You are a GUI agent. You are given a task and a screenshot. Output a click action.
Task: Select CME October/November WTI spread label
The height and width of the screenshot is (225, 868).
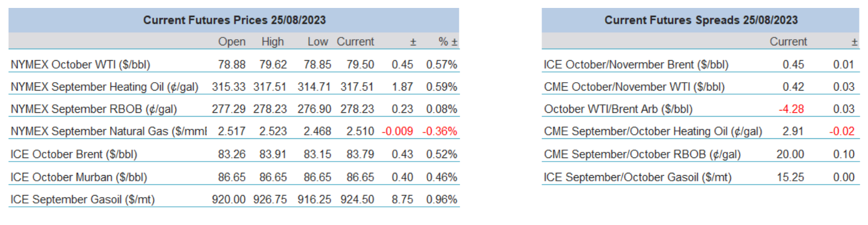point(634,87)
